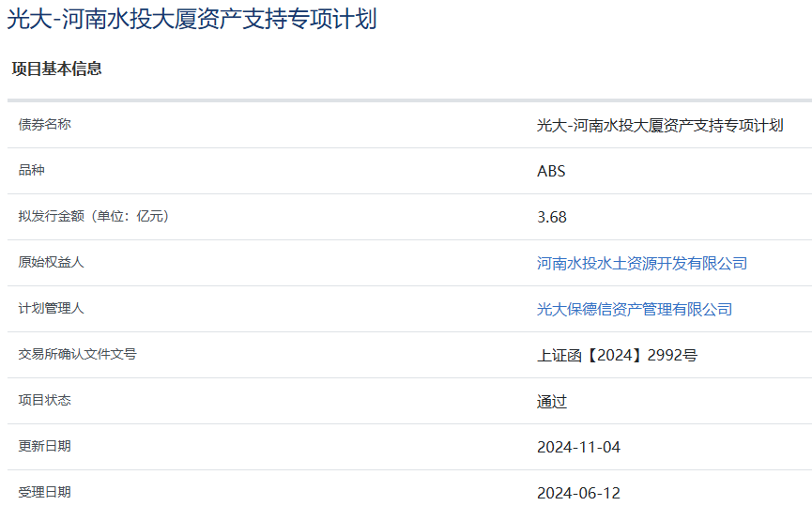The image size is (812, 506).
Task: Select the bond name value in the table
Action: [660, 125]
